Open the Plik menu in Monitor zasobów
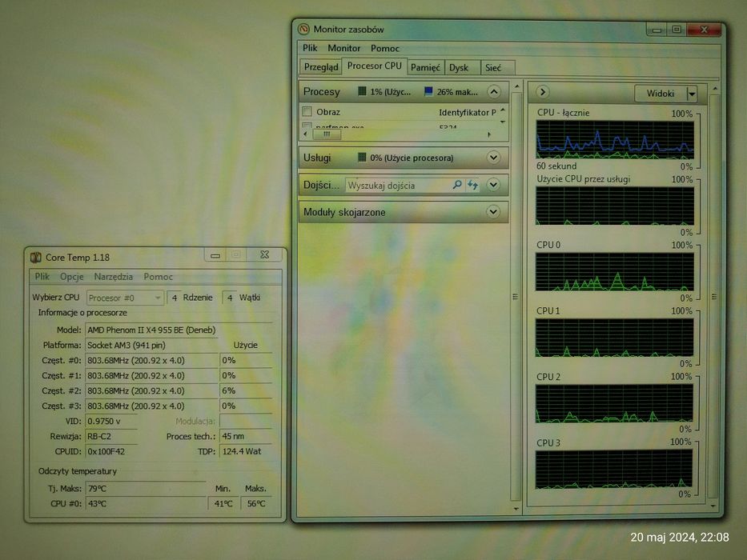747x560 pixels. tap(310, 48)
